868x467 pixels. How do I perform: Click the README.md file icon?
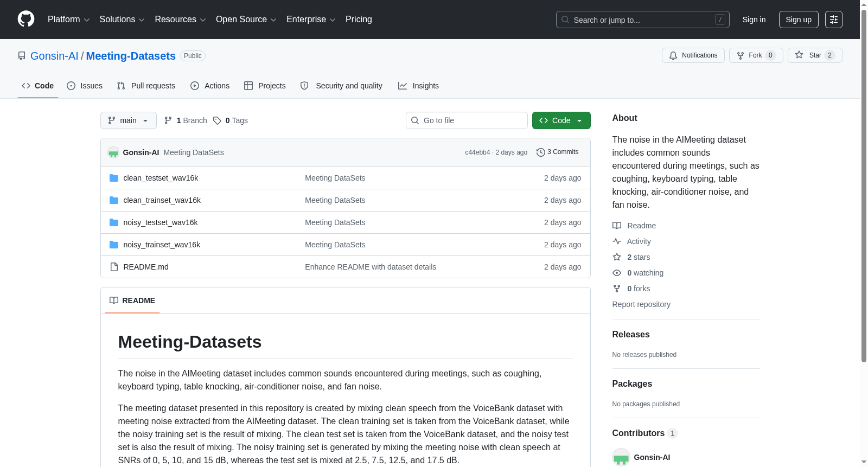114,267
